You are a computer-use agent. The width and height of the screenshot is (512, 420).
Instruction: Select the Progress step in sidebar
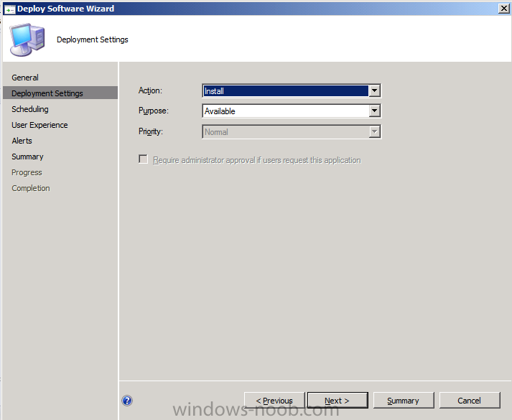coord(27,172)
